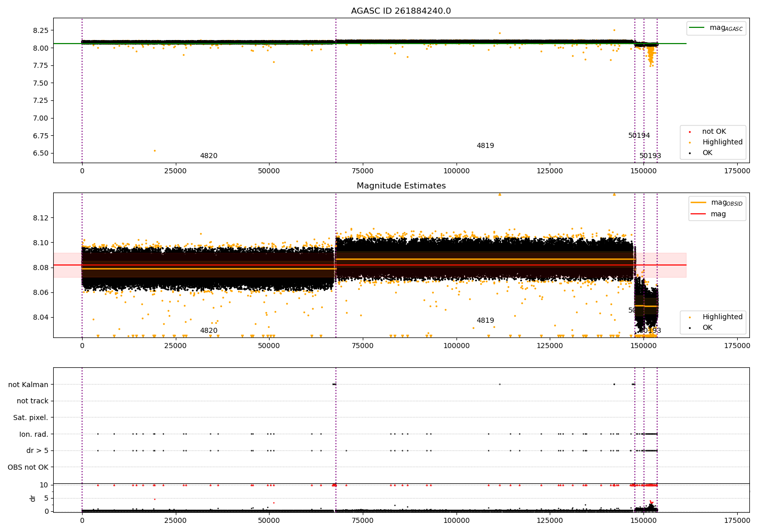Click obsid label 50193 in the top plot
Screen dimensions: 760x532
[x=650, y=156]
